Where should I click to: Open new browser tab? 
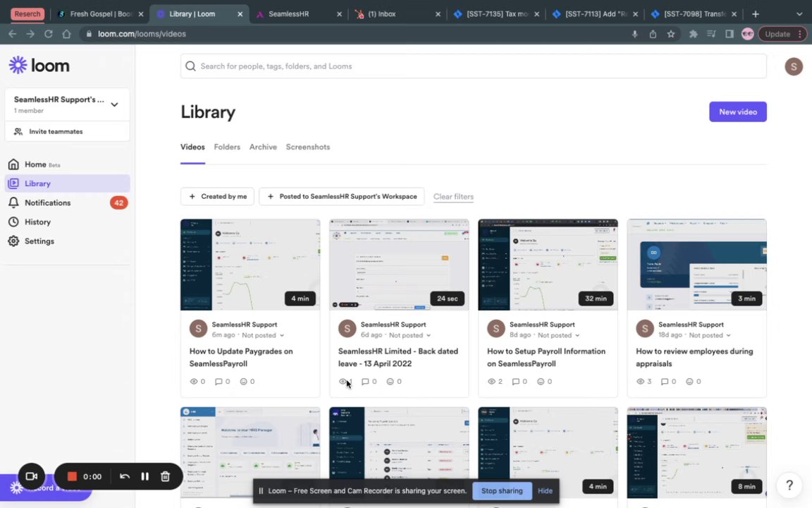click(x=755, y=14)
